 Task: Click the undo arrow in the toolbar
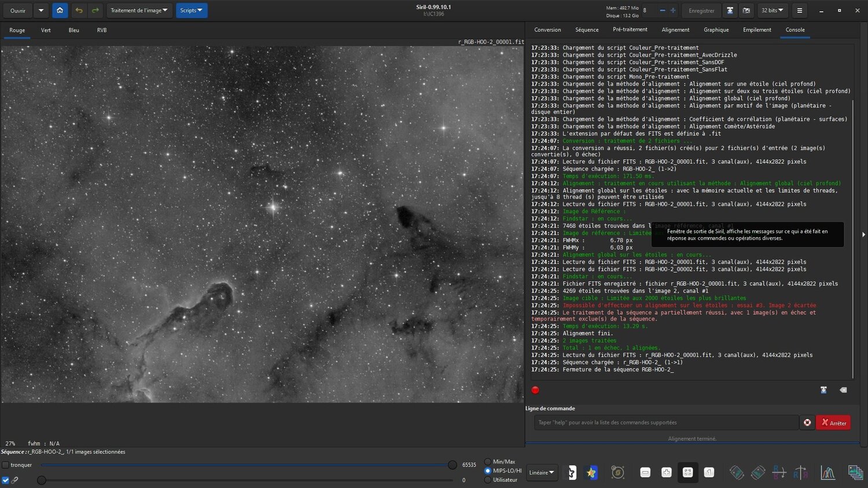(x=79, y=10)
